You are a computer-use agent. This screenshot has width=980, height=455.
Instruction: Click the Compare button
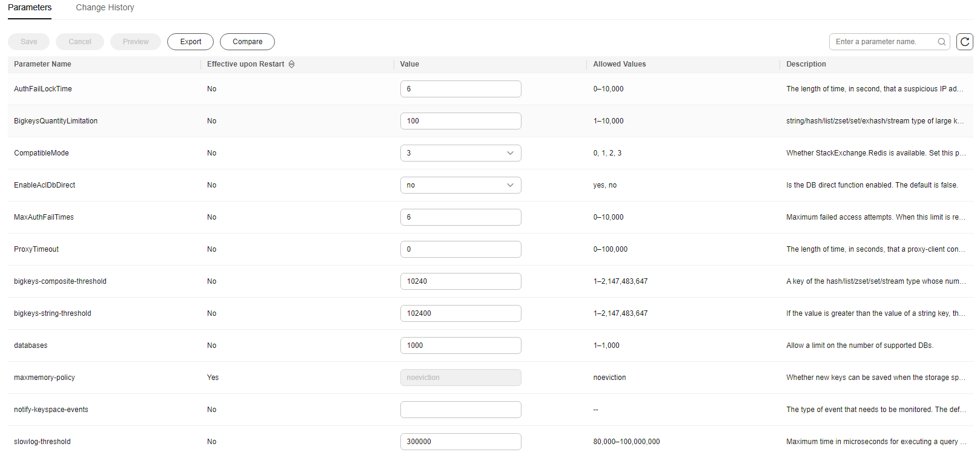(x=247, y=42)
